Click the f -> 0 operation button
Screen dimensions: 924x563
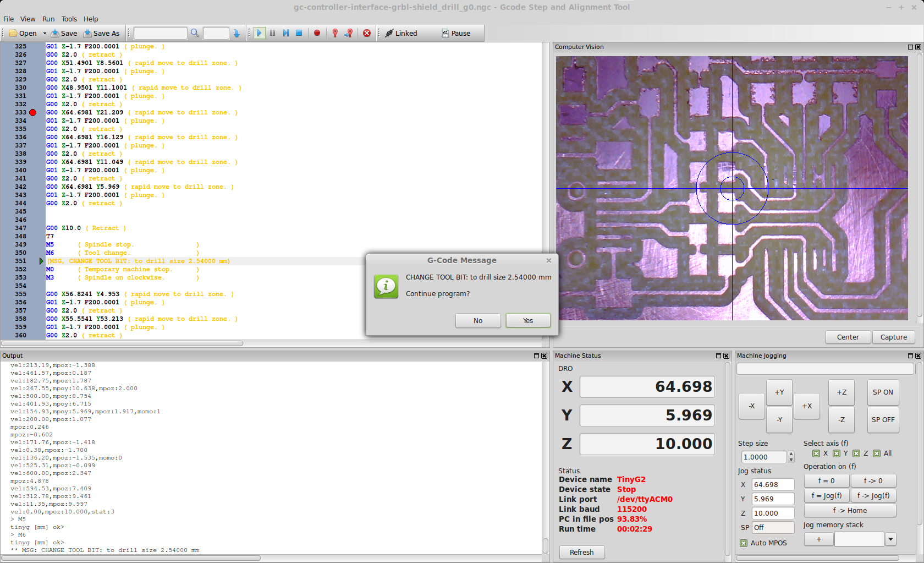(x=873, y=481)
